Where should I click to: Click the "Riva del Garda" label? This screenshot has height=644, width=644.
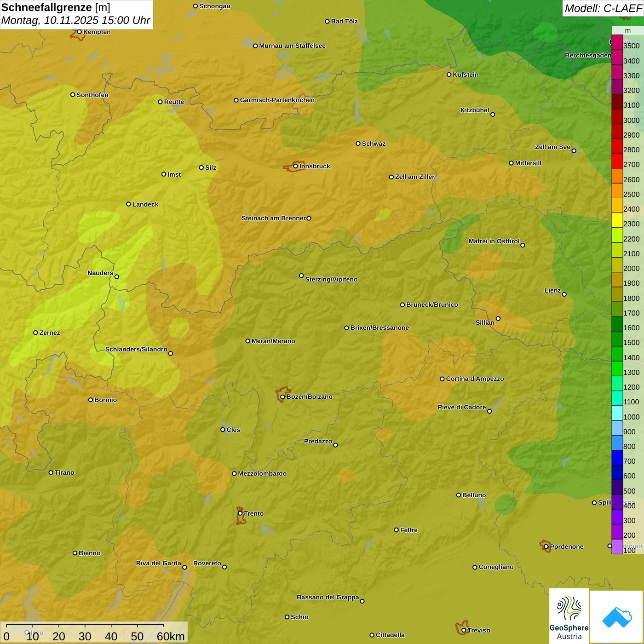click(x=159, y=563)
